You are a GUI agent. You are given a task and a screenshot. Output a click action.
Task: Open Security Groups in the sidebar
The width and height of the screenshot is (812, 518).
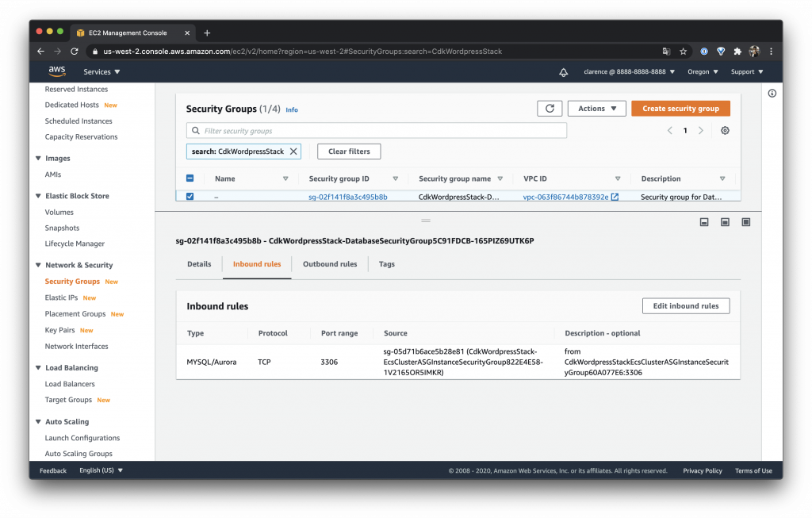pos(72,282)
